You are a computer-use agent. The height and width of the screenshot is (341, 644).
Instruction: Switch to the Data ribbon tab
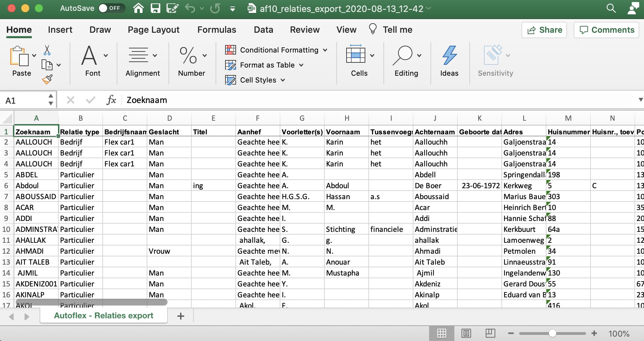[x=263, y=30]
